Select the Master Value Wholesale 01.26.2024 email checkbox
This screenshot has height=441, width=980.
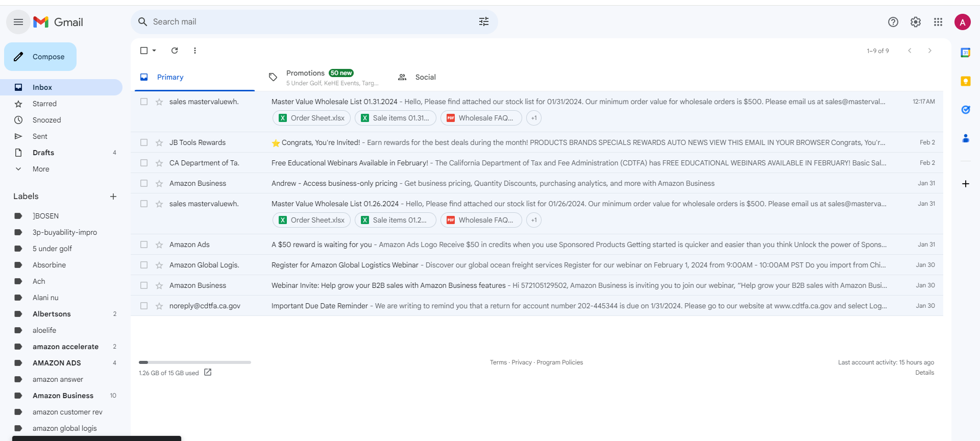point(144,204)
